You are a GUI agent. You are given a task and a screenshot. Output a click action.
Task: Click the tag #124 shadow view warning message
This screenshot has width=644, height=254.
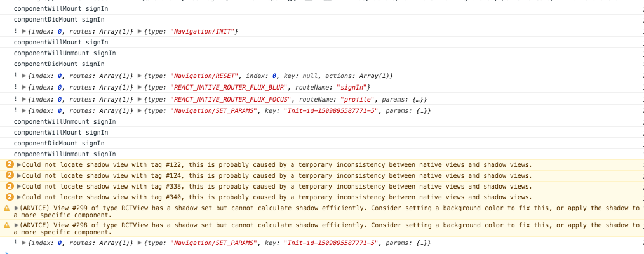[277, 176]
